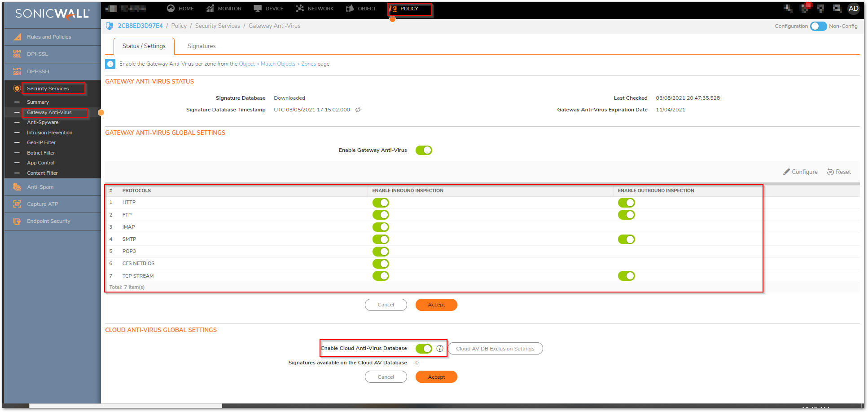868x412 pixels.
Task: Toggle Enable Gateway Anti-Virus switch
Action: (424, 150)
